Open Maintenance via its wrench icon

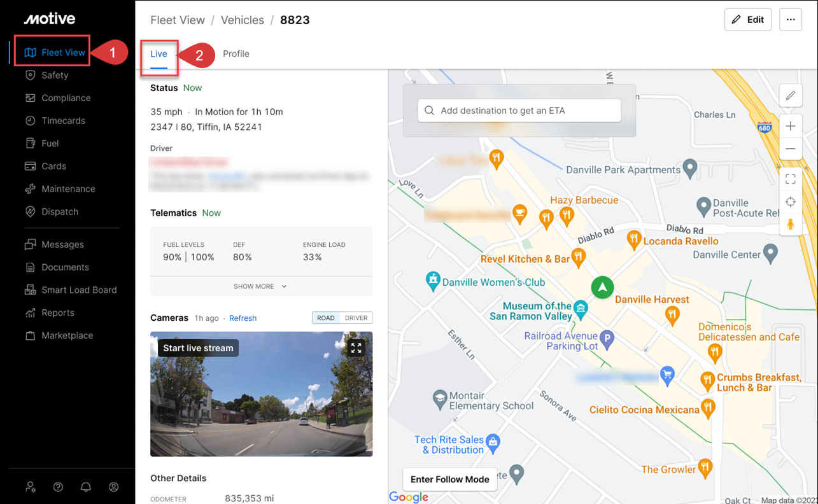click(30, 189)
